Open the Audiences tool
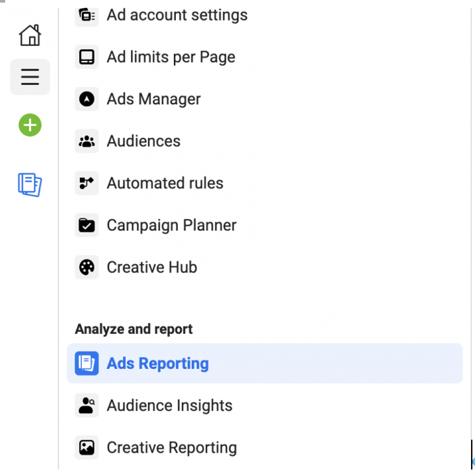475x476 pixels. [143, 141]
